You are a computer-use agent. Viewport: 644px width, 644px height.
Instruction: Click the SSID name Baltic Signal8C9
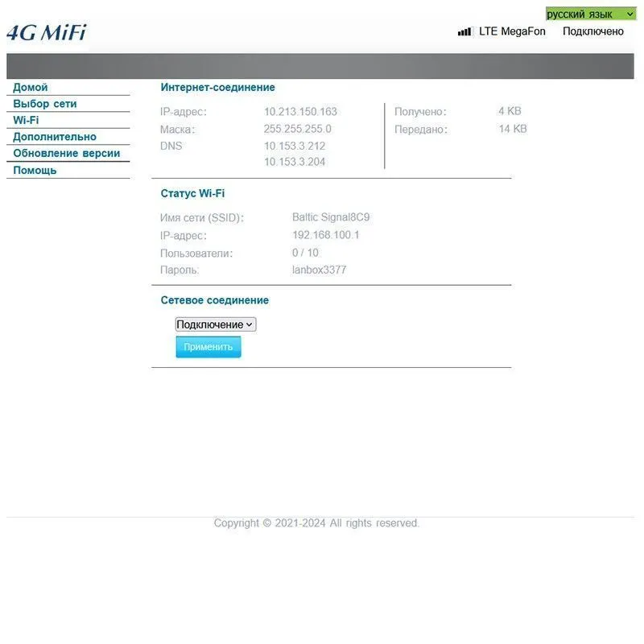[x=331, y=217]
